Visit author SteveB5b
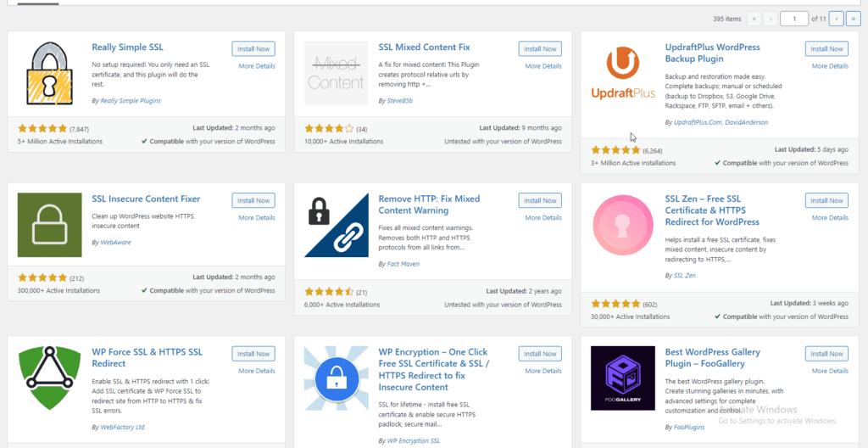Image resolution: width=868 pixels, height=448 pixels. click(x=400, y=101)
